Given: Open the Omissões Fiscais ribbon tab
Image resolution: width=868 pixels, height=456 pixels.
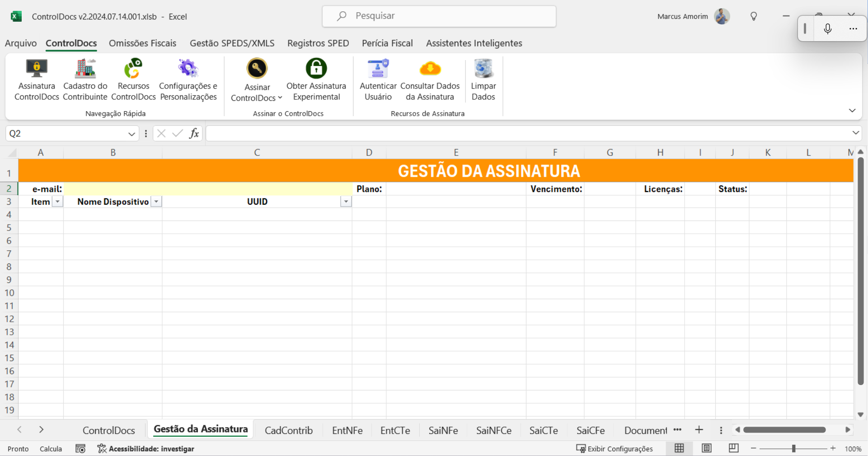Looking at the screenshot, I should (142, 43).
